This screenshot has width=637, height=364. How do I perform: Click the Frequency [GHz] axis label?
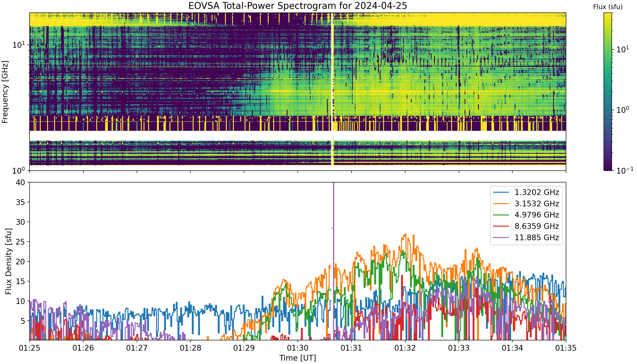tap(5, 92)
